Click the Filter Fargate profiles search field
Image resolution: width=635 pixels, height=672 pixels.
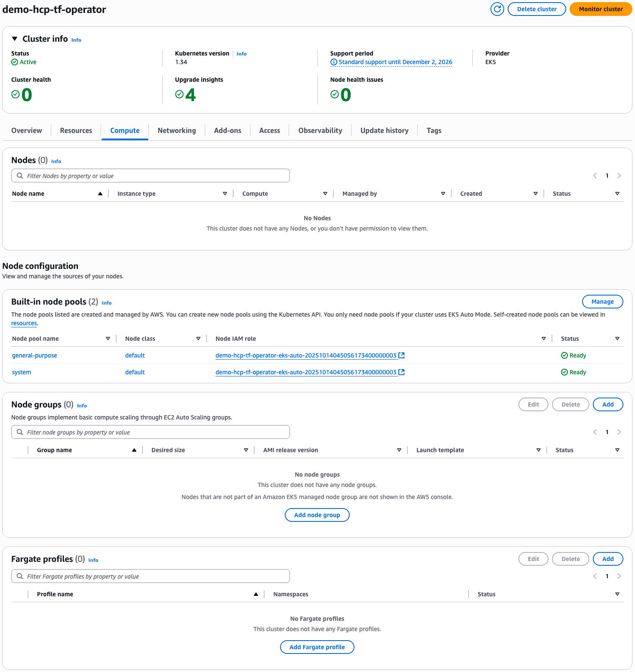(151, 576)
